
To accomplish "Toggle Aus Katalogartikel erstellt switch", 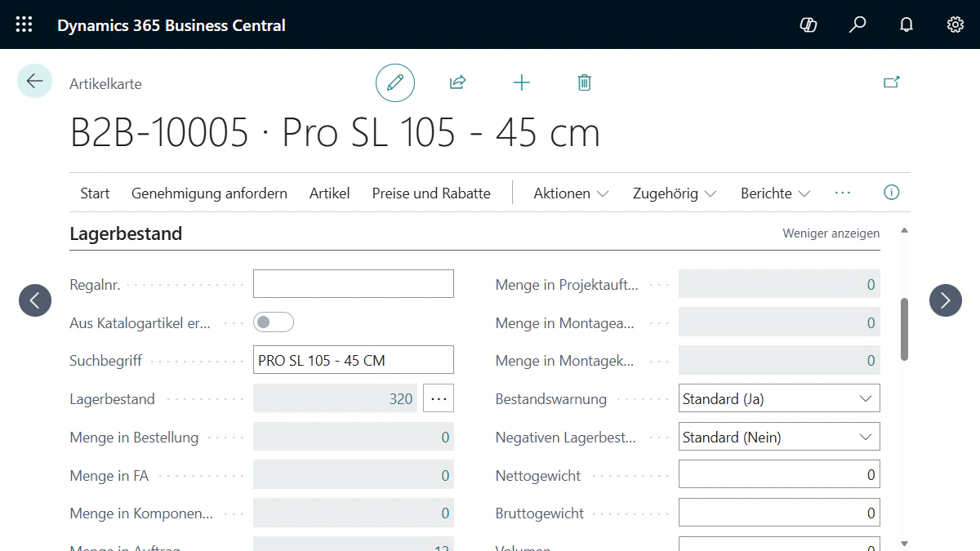I will [274, 322].
